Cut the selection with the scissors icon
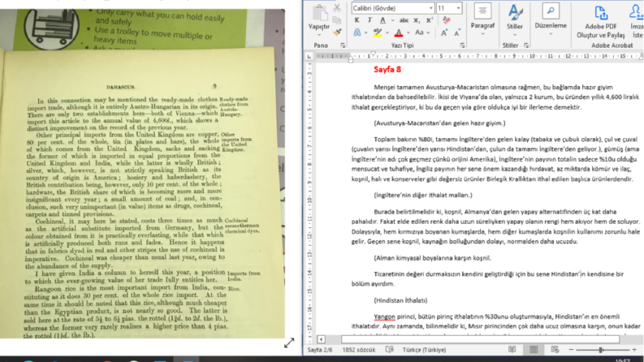The height and width of the screenshot is (362, 644). coord(337,8)
